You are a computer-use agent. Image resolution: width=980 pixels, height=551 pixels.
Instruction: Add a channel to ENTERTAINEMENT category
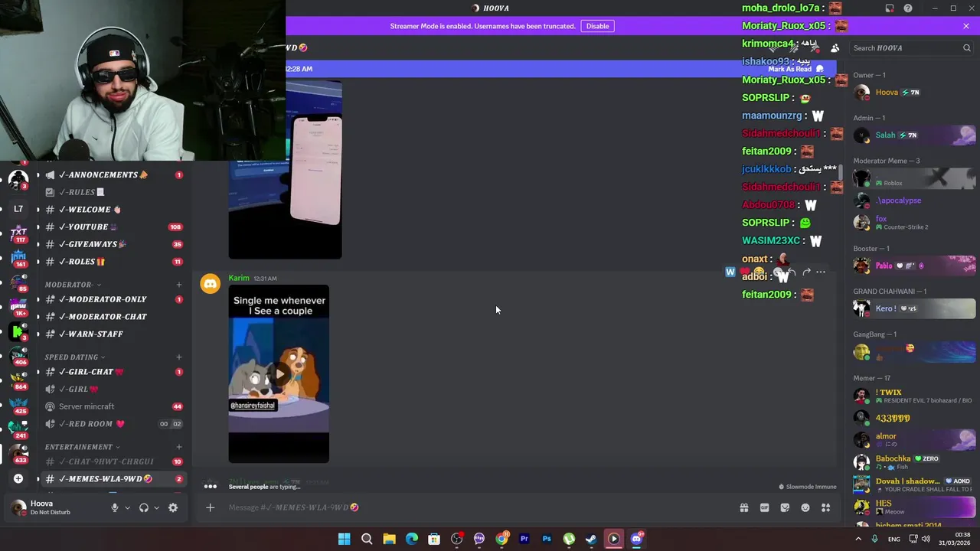(179, 447)
